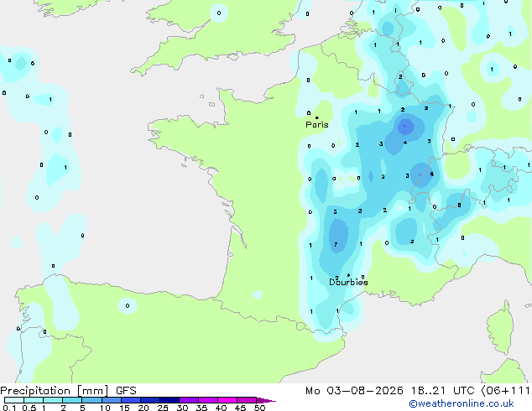Click the '0.1' legend scale label
The width and height of the screenshot is (532, 411).
coord(9,408)
